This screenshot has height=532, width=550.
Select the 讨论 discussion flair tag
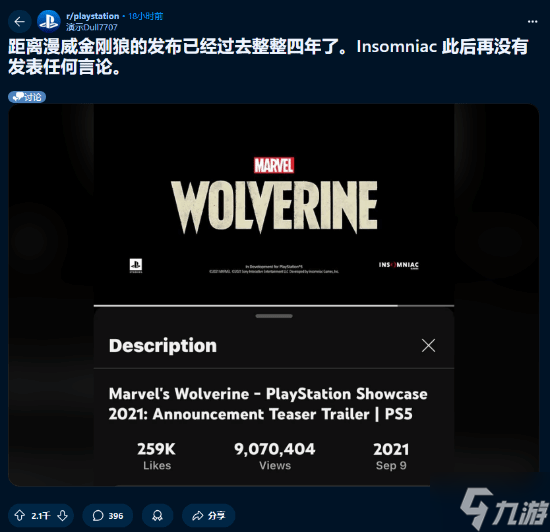click(27, 97)
